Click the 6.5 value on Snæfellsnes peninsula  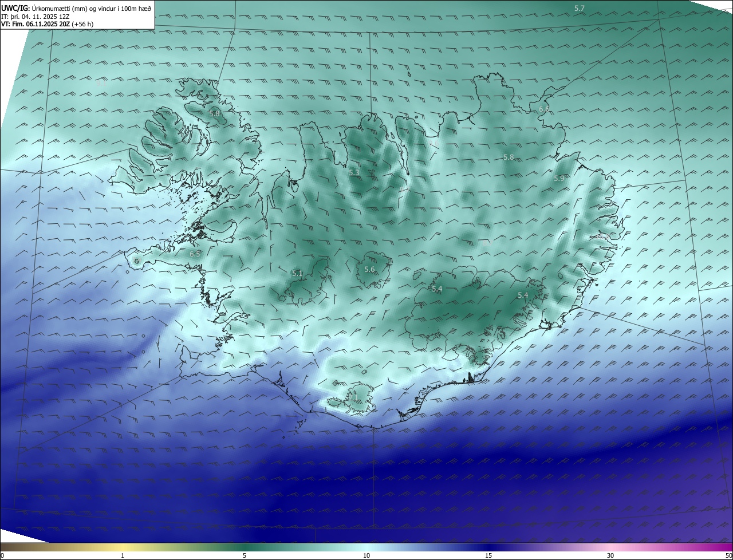195,254
